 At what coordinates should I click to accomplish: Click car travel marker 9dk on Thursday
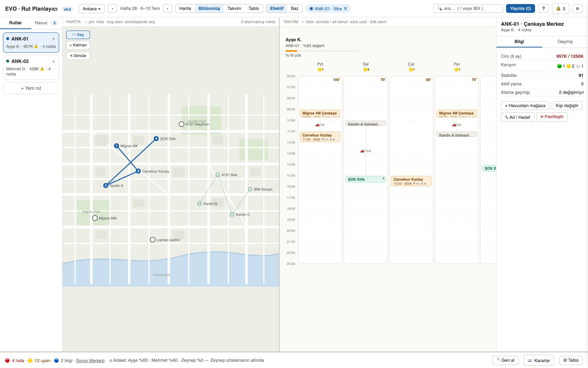[457, 125]
